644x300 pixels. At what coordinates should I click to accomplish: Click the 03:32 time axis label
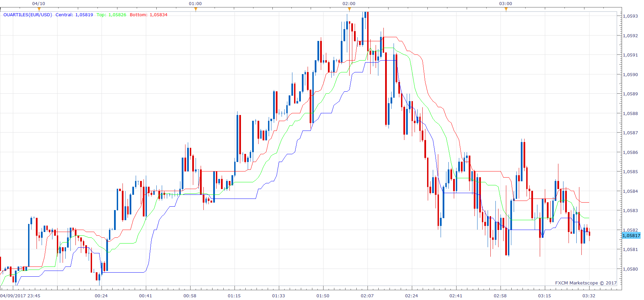(589, 296)
